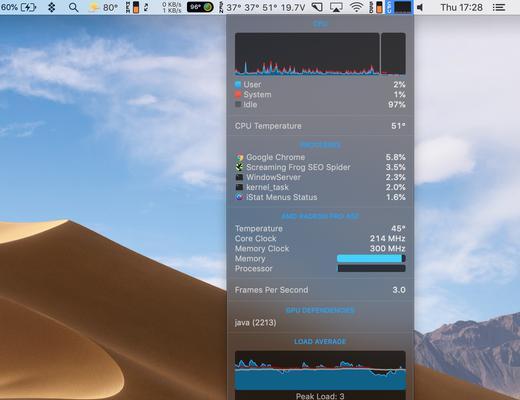Click the highlighted CPU graph menu bar item
520x400 pixels.
(x=399, y=7)
